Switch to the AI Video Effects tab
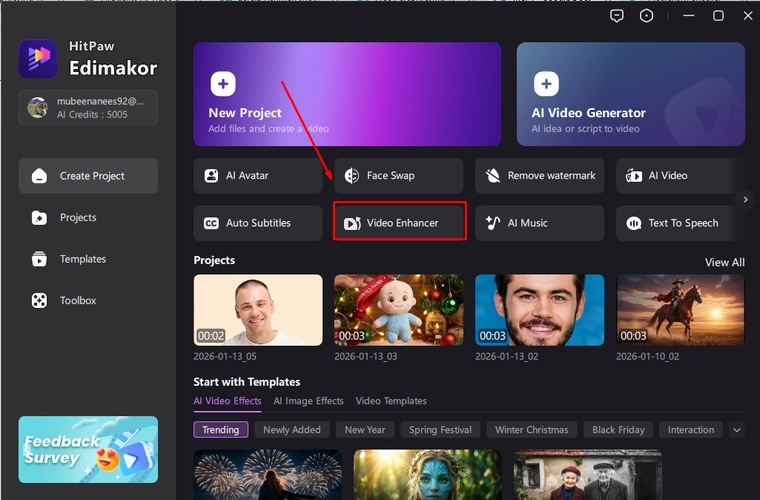Image resolution: width=760 pixels, height=500 pixels. point(227,401)
